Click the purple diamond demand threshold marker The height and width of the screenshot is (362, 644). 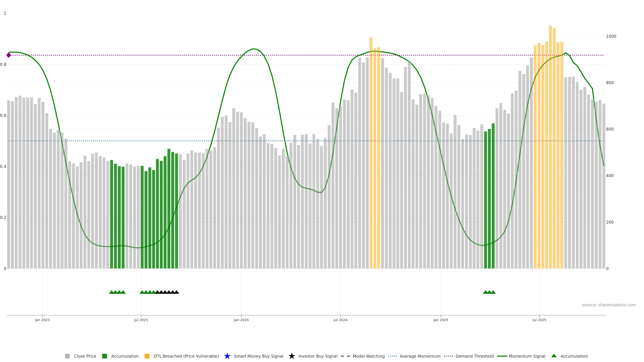[x=9, y=55]
